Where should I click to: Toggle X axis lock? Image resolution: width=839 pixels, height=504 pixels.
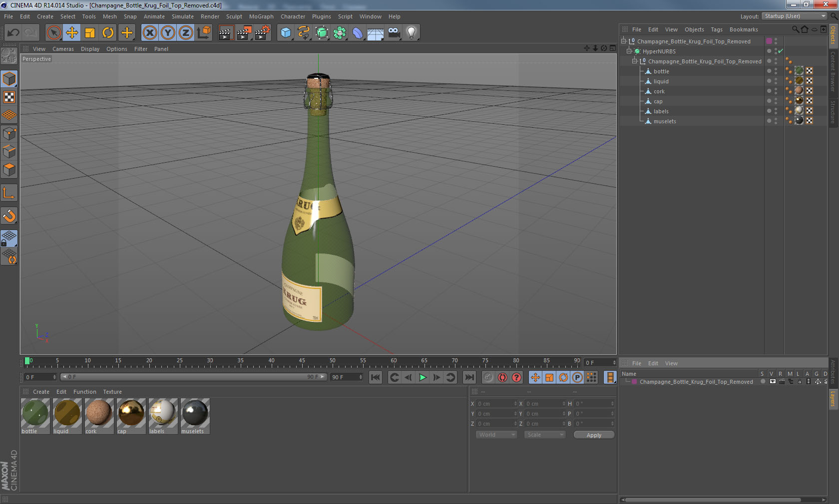coord(149,33)
